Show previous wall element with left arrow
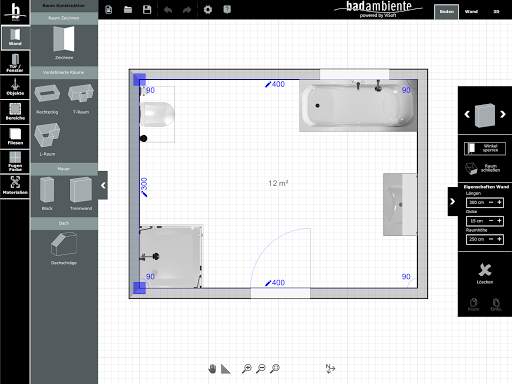This screenshot has width=512, height=384. 467,114
